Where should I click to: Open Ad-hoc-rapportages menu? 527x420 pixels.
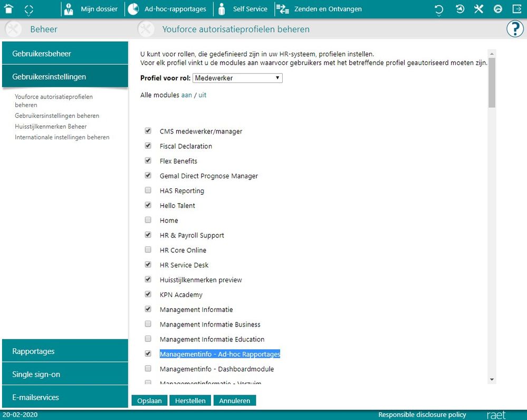[175, 9]
